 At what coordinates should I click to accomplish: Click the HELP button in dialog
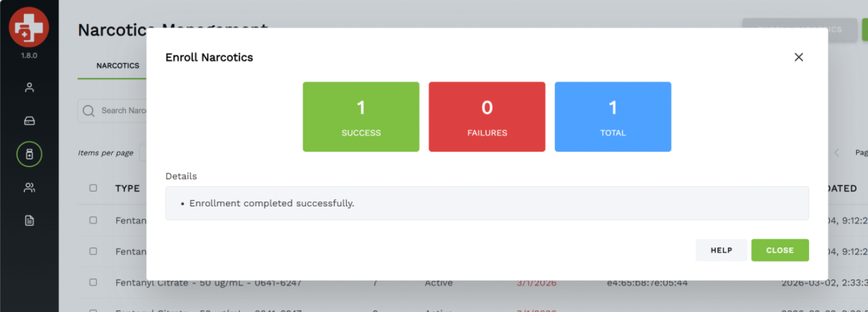click(x=721, y=250)
